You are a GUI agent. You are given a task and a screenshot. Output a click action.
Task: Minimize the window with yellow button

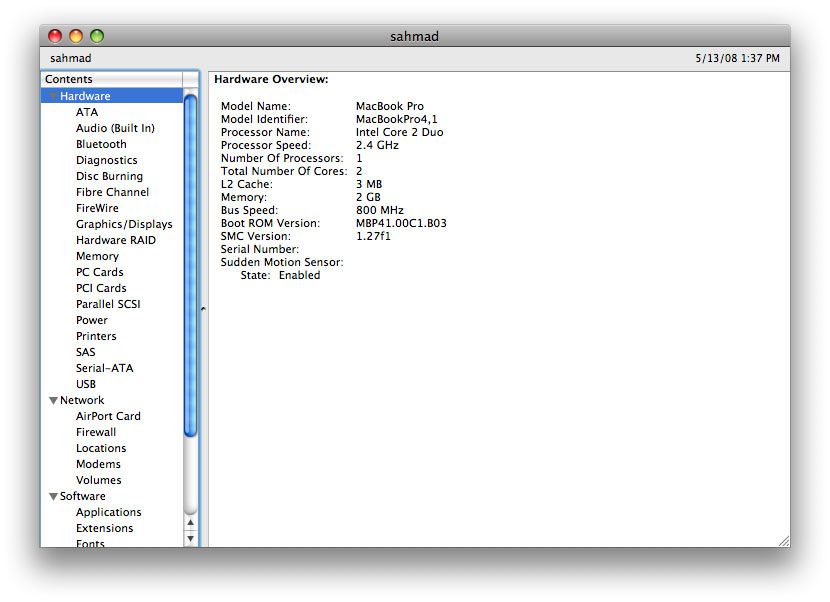pos(76,36)
